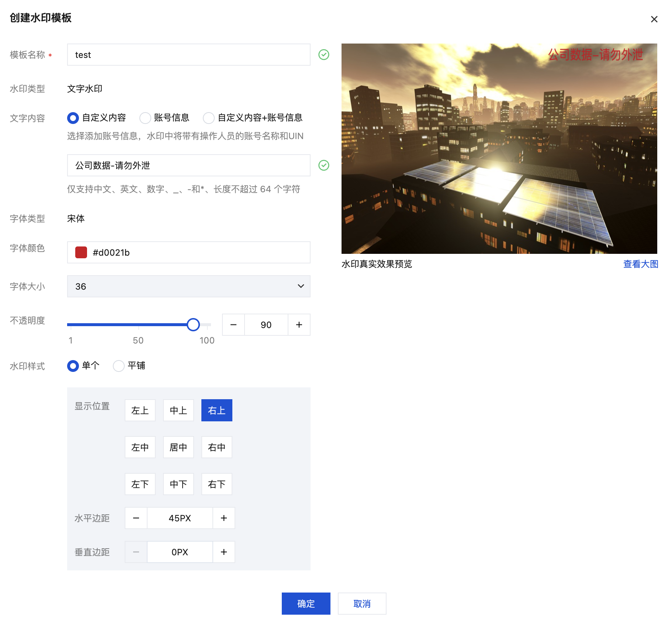Increase opacity with the plus button

299,325
